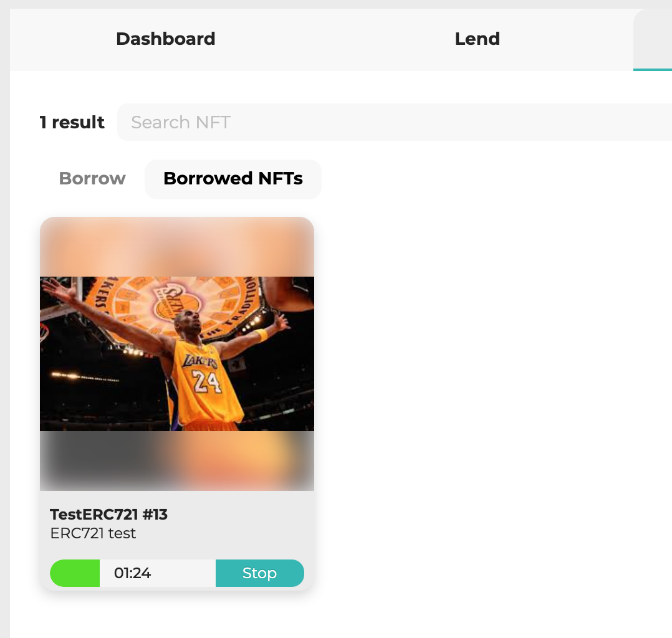Focus the Search NFT field
The height and width of the screenshot is (638, 672).
[x=394, y=122]
